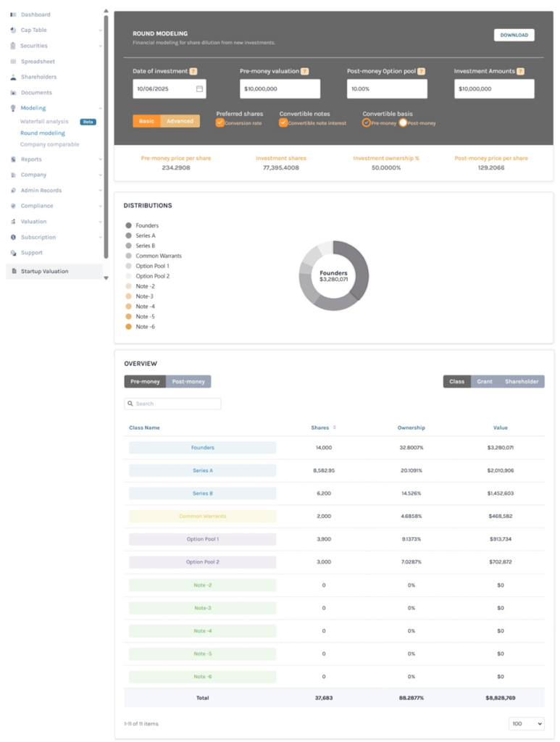Open the Founders class link
560x742 pixels.
click(203, 448)
